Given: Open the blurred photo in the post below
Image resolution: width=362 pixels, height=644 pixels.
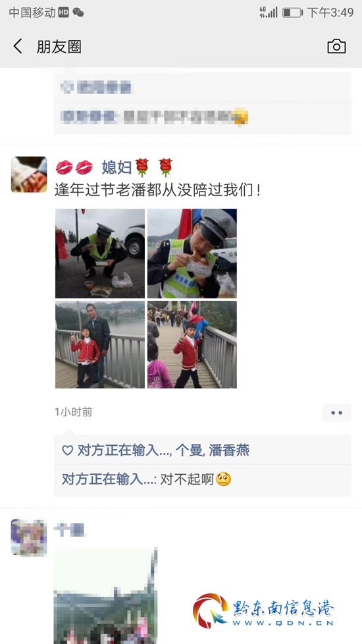Looking at the screenshot, I should (x=105, y=595).
